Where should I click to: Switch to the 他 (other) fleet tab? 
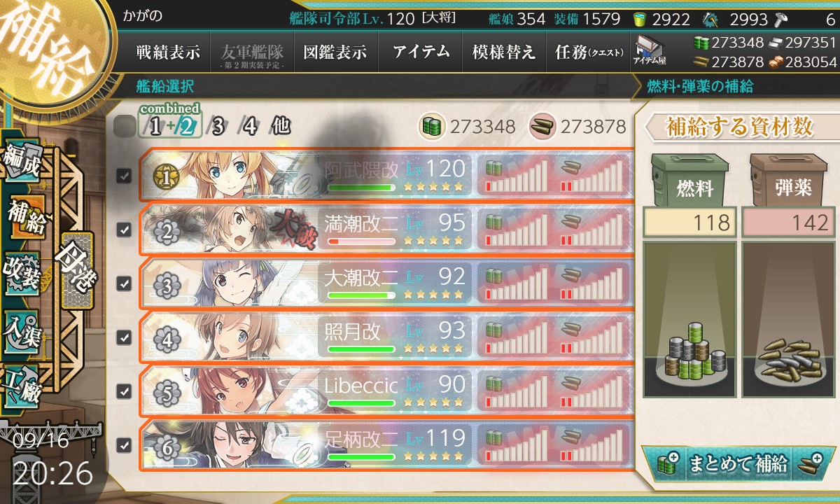[280, 127]
